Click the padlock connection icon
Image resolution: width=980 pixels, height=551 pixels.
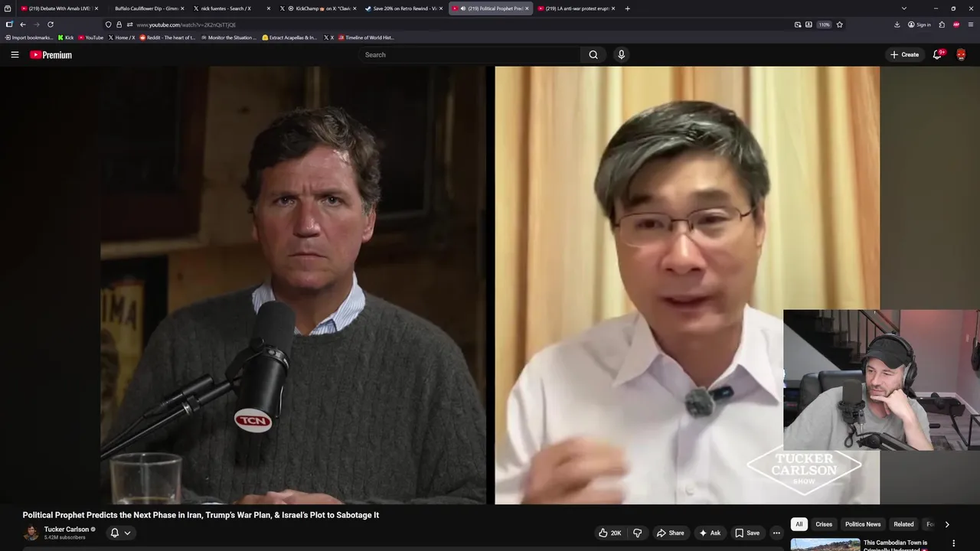click(119, 24)
